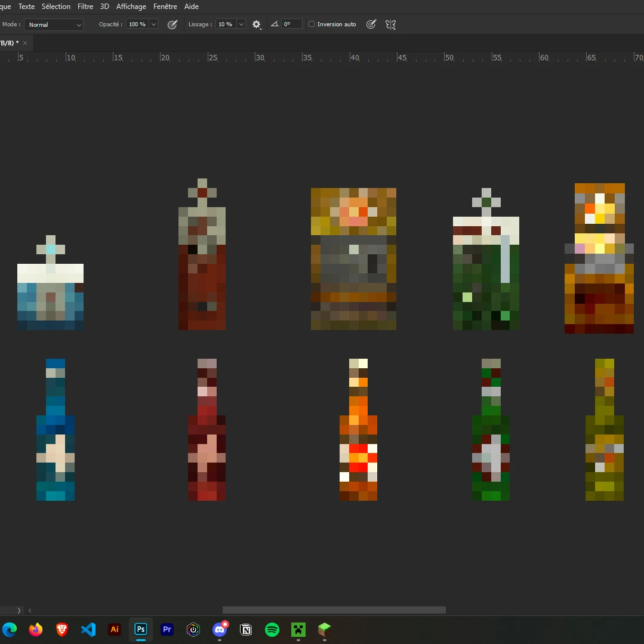This screenshot has height=644, width=644.
Task: Click the Opacité value field
Action: [137, 24]
